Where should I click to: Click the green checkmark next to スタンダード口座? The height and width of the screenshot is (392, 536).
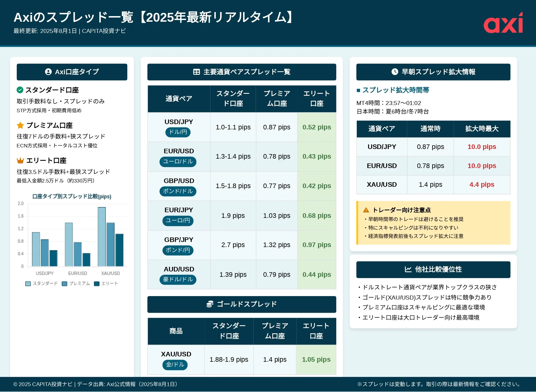click(20, 90)
